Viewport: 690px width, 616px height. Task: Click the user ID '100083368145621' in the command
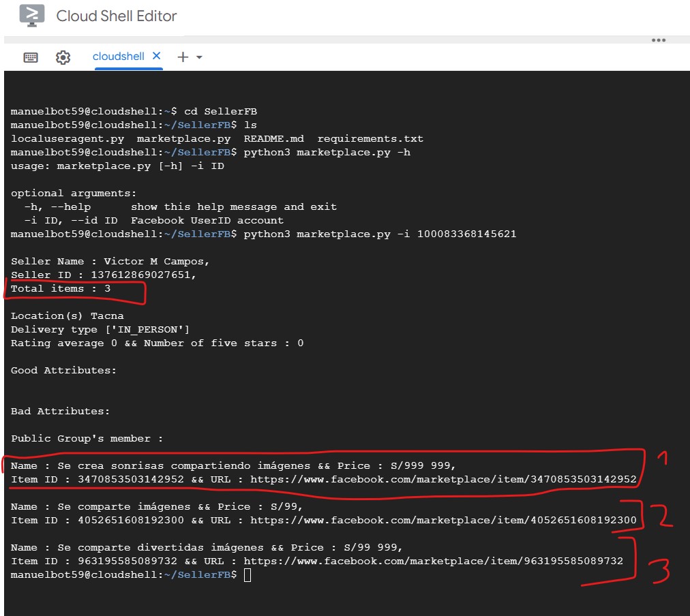pyautogui.click(x=467, y=234)
